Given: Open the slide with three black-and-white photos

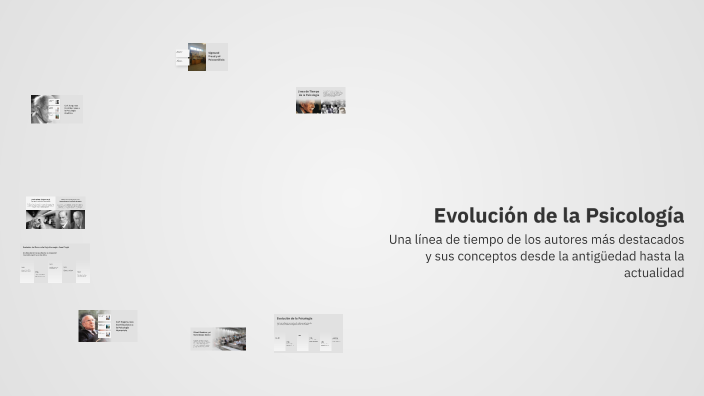Looking at the screenshot, I should tap(56, 213).
